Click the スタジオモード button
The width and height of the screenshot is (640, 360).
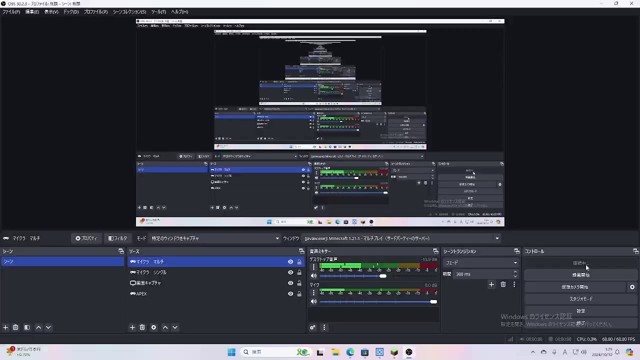pyautogui.click(x=580, y=299)
